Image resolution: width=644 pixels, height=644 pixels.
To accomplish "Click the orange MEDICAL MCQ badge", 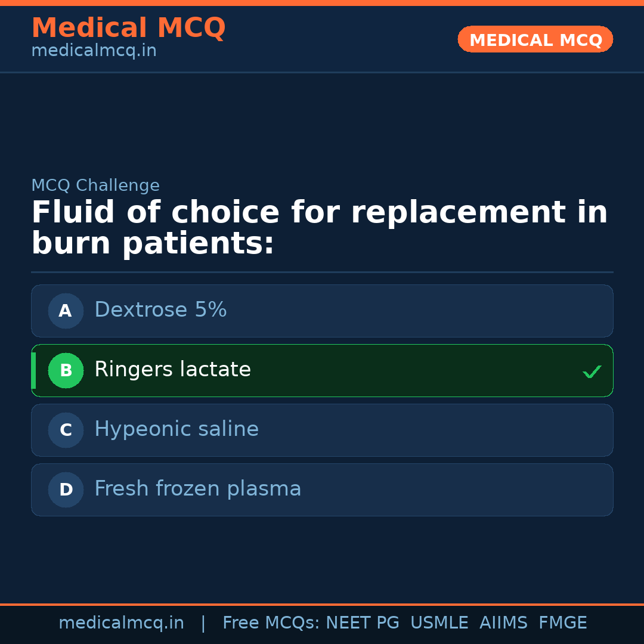I will point(535,39).
